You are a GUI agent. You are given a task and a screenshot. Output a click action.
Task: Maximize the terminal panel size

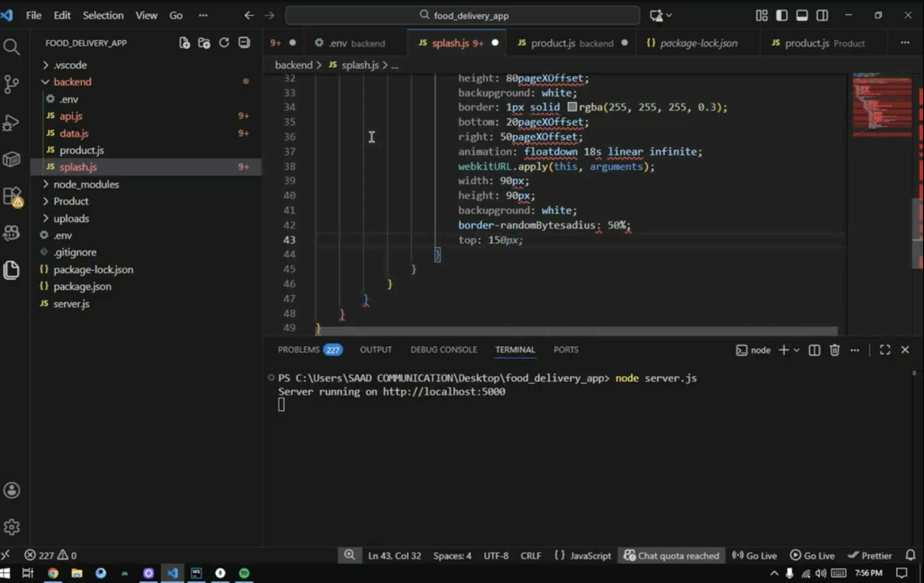[885, 350]
